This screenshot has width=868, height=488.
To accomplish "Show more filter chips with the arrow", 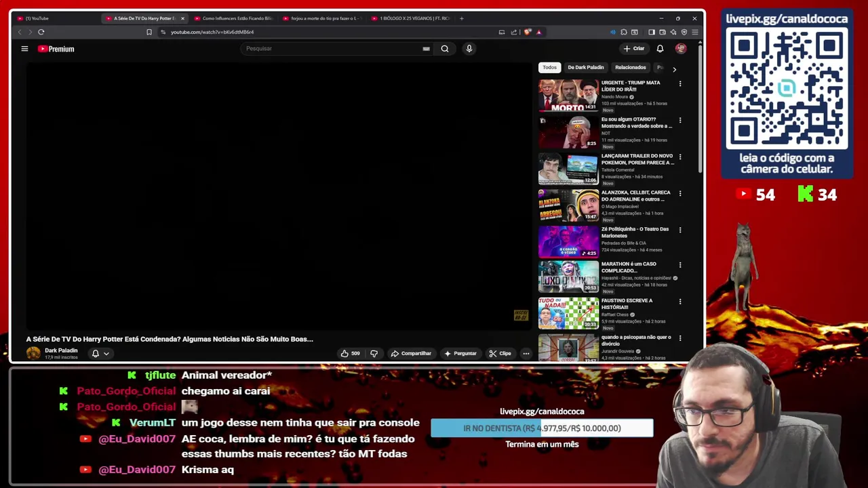I will click(x=674, y=69).
